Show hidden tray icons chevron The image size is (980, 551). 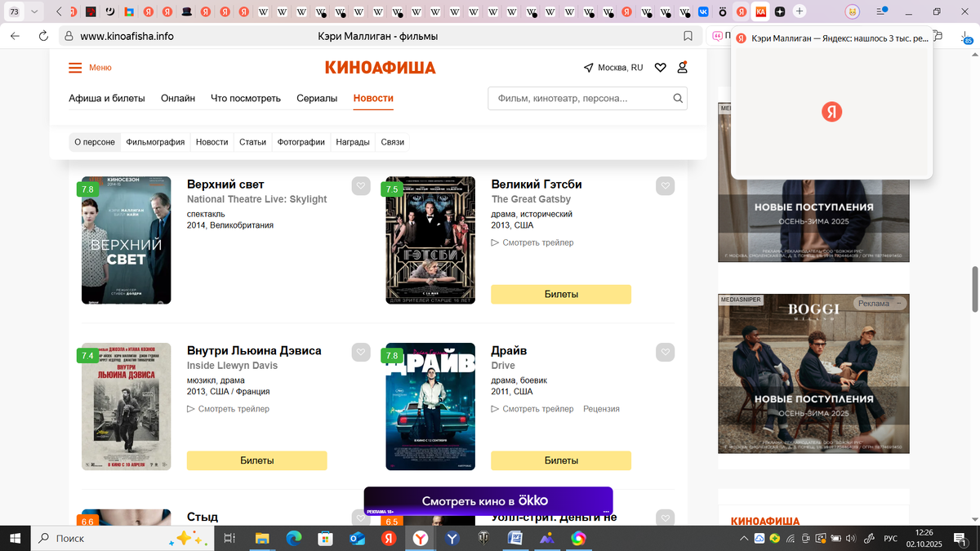pos(744,539)
